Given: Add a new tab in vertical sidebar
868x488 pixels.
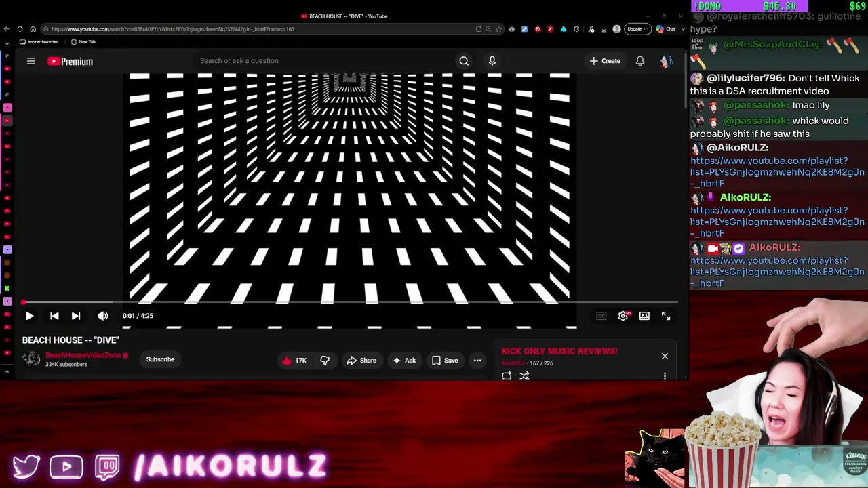Looking at the screenshot, I should pyautogui.click(x=7, y=371).
